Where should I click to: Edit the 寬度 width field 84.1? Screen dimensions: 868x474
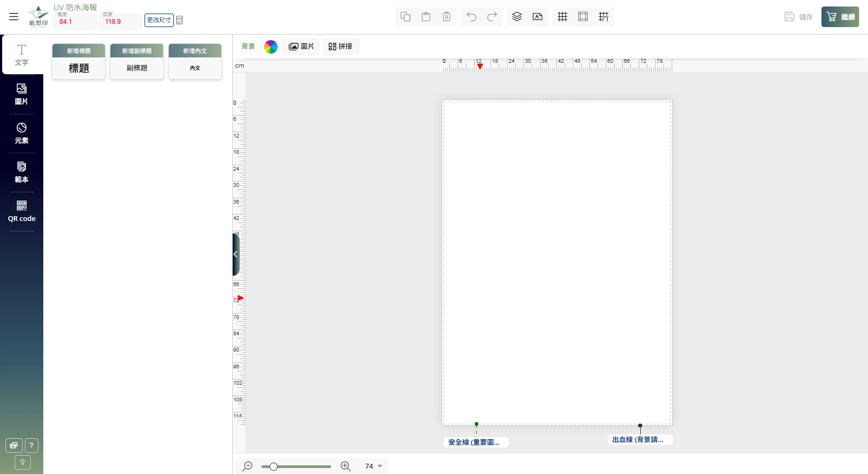click(75, 22)
